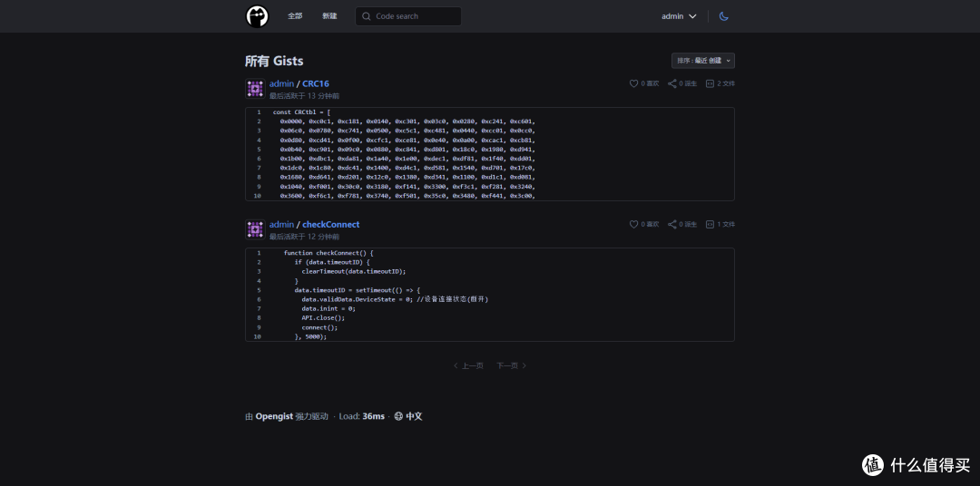Click the search magnifier icon

pyautogui.click(x=367, y=16)
